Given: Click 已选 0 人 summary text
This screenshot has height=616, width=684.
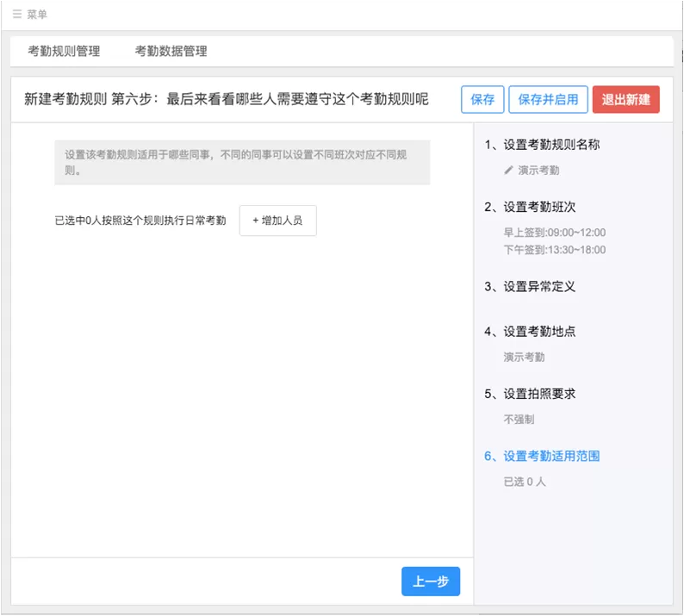Looking at the screenshot, I should pos(525,482).
